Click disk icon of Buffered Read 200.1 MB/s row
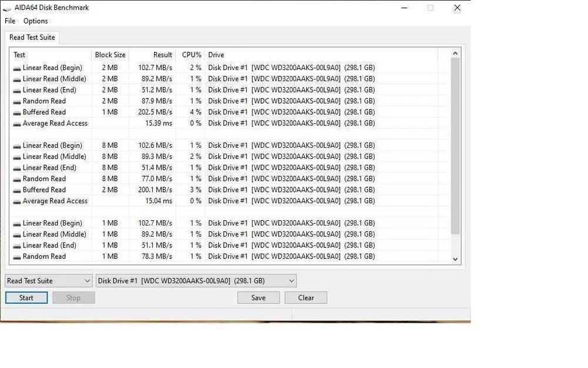The width and height of the screenshot is (588, 368). pos(17,190)
